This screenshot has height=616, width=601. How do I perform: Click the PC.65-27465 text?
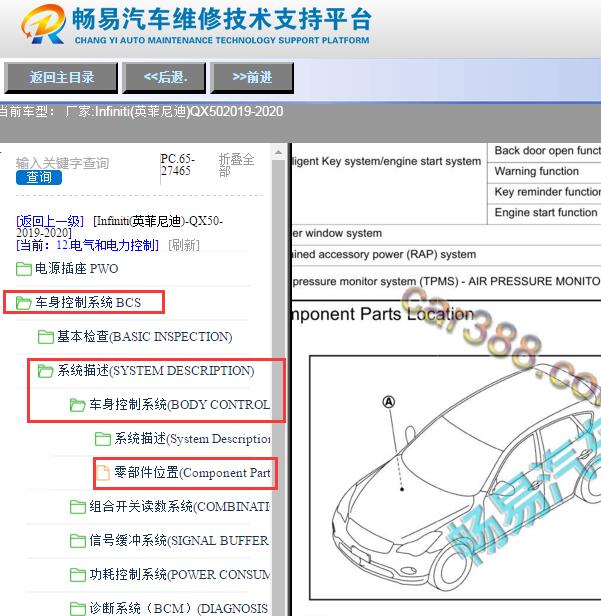pos(178,165)
